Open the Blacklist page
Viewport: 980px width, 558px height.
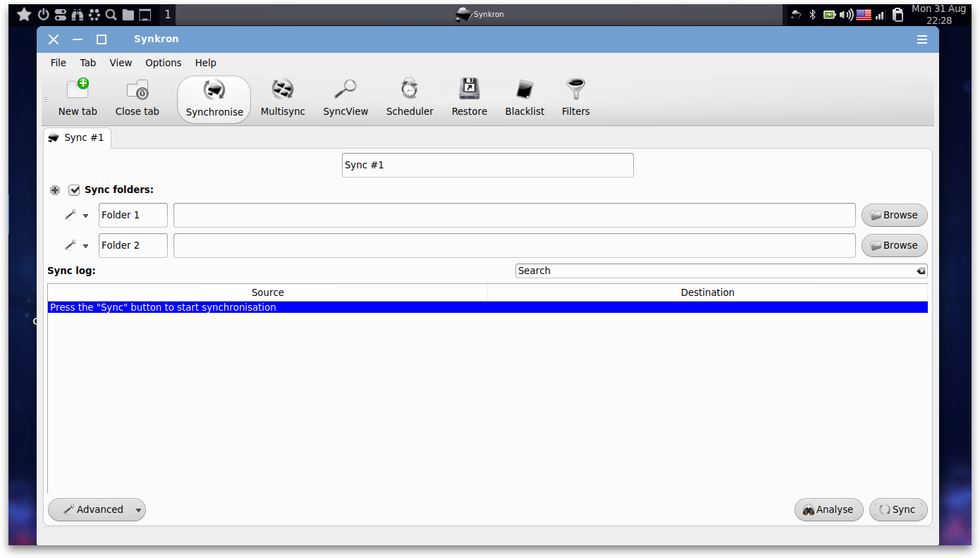525,99
